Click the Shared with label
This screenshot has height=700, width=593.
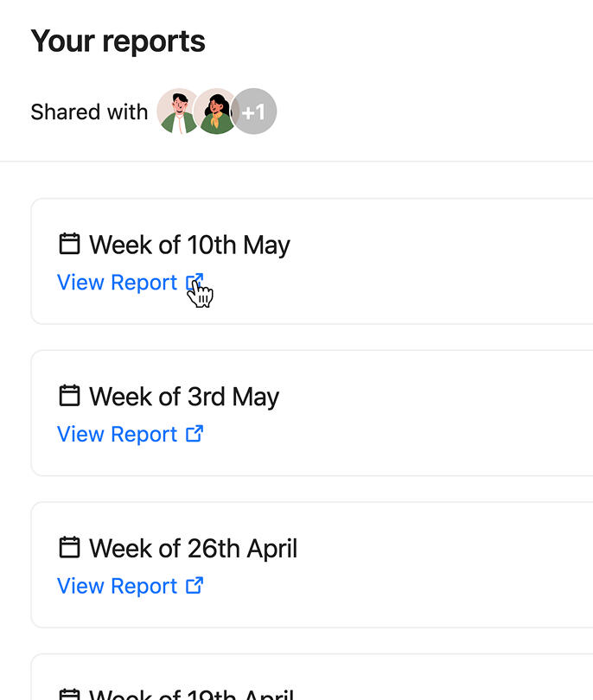pos(89,112)
